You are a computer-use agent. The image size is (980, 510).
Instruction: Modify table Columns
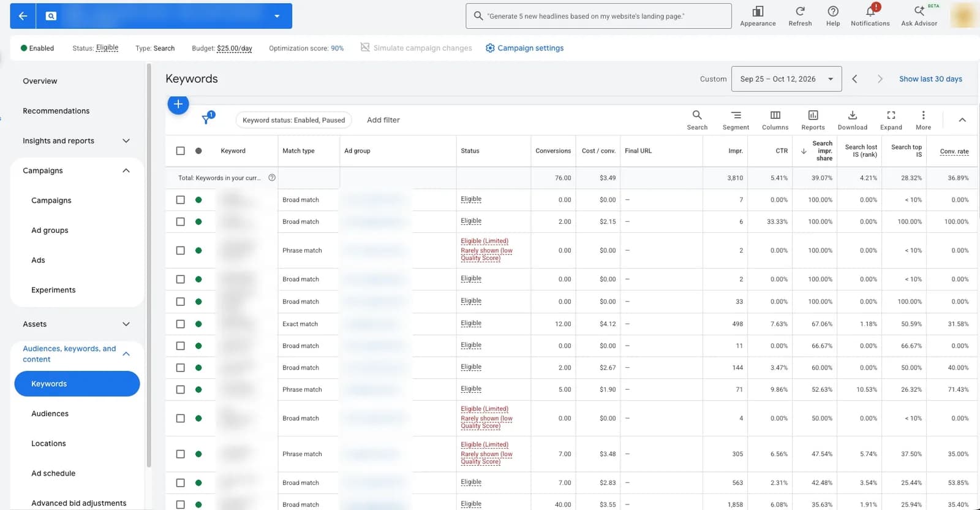point(775,120)
